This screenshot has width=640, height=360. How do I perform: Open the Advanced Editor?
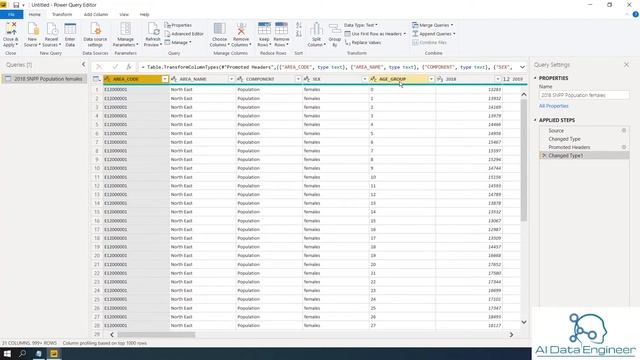point(184,34)
